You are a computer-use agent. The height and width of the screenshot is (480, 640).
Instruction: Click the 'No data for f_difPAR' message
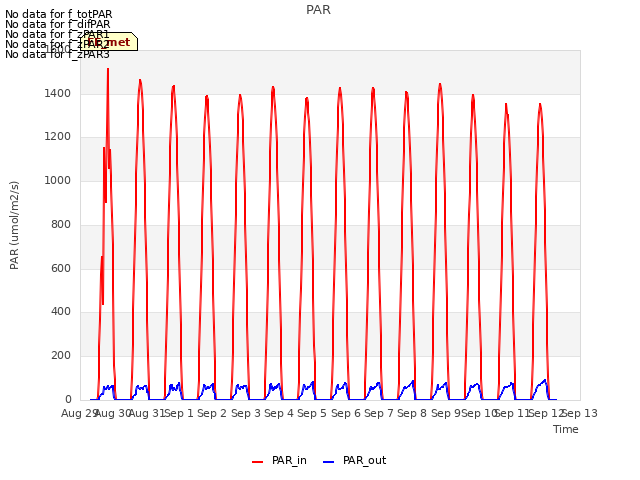coord(58,24)
